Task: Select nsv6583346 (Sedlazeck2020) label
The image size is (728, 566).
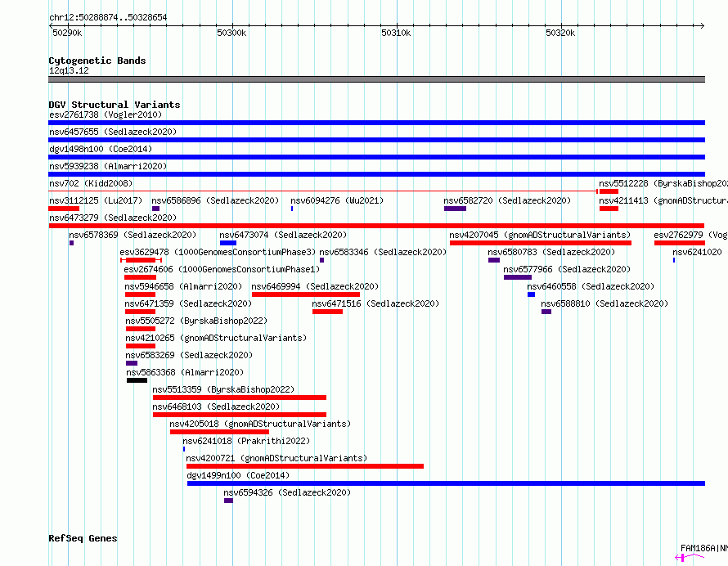Action: coord(383,252)
